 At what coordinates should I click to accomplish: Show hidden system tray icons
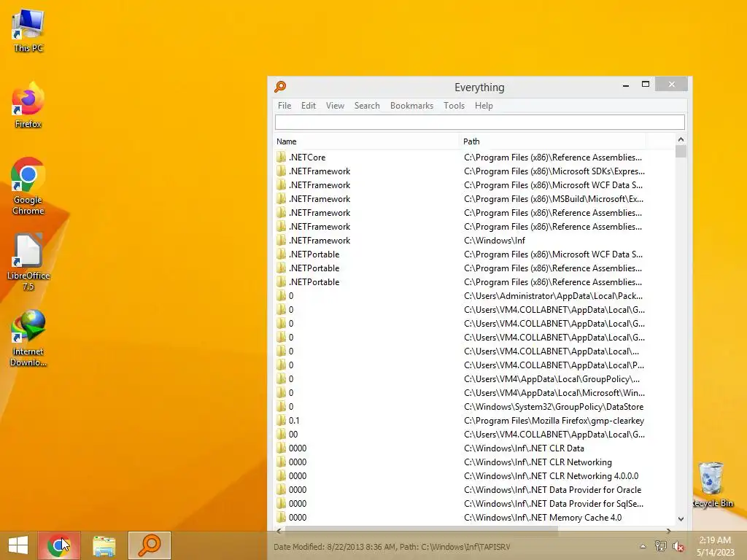point(643,546)
